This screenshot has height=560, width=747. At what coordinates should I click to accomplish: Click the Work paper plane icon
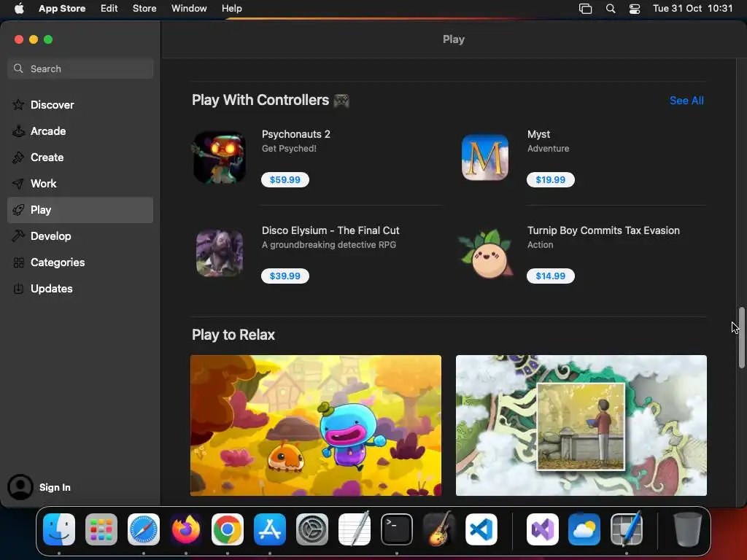click(18, 183)
